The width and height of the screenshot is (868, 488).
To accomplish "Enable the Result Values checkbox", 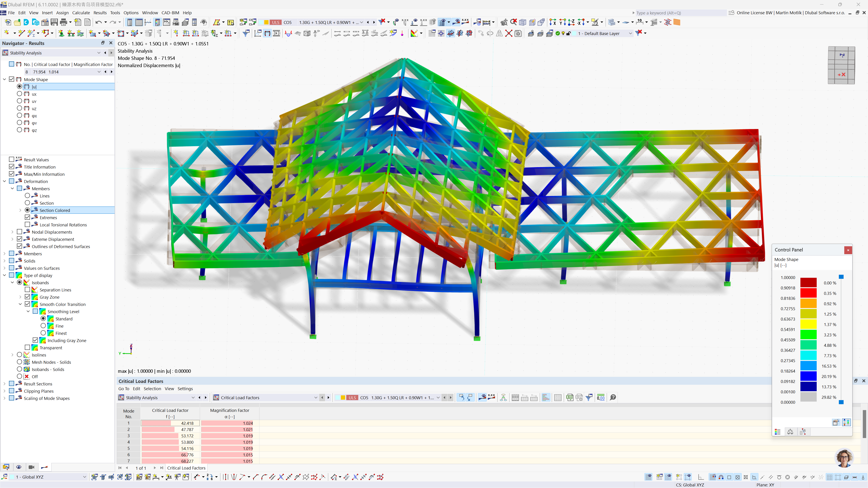I will tap(12, 160).
